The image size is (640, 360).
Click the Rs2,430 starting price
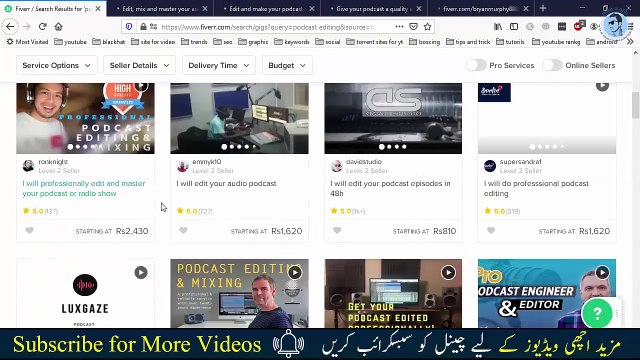coord(132,231)
